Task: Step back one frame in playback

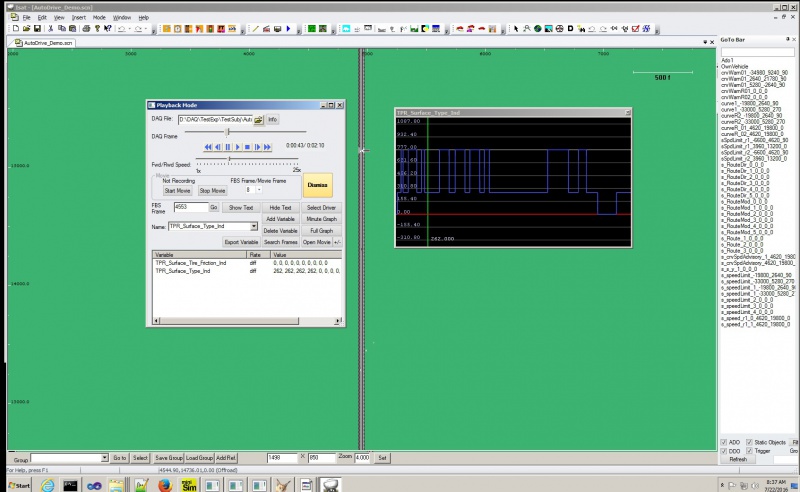Action: [218, 147]
